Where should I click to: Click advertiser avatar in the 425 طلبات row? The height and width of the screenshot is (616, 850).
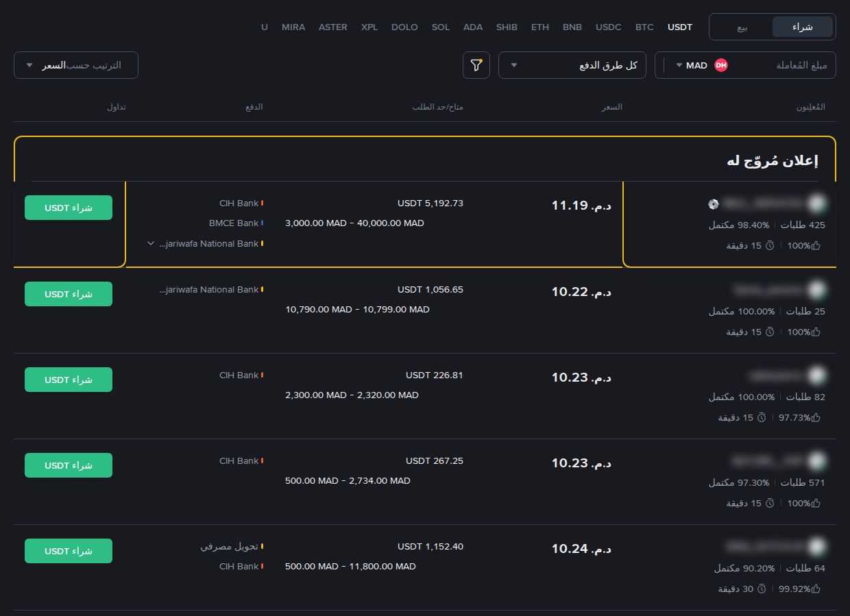(816, 204)
